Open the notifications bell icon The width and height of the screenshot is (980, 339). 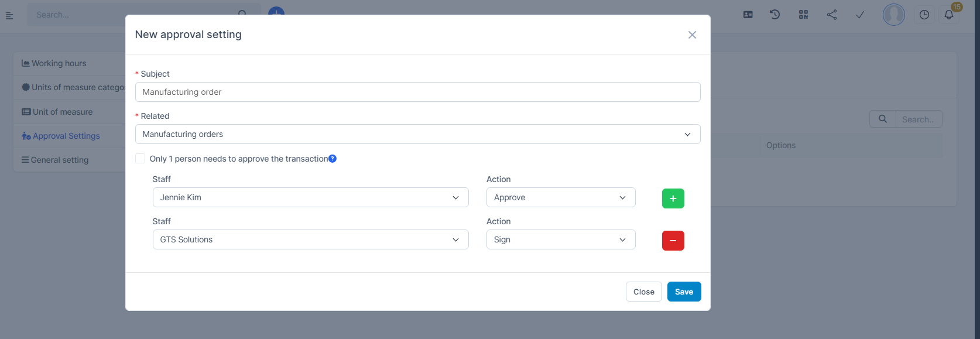click(949, 15)
